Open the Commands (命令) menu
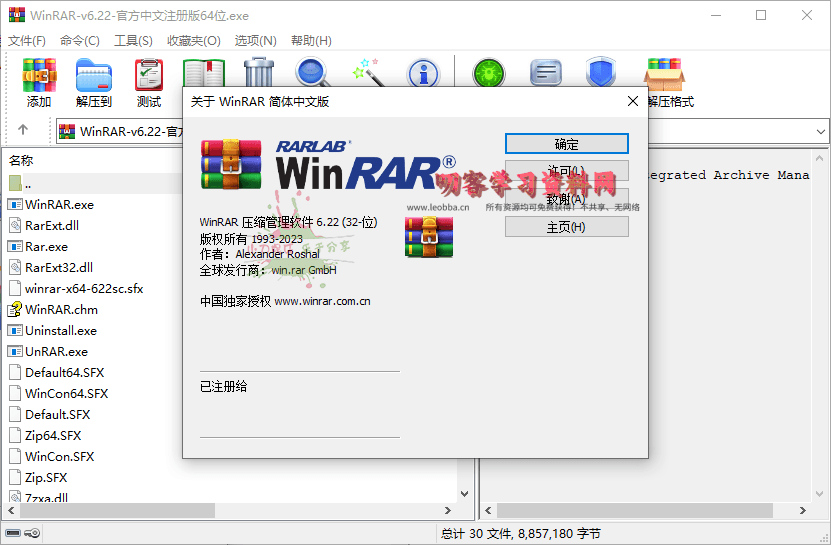Viewport: 831px width, 545px height. [79, 41]
